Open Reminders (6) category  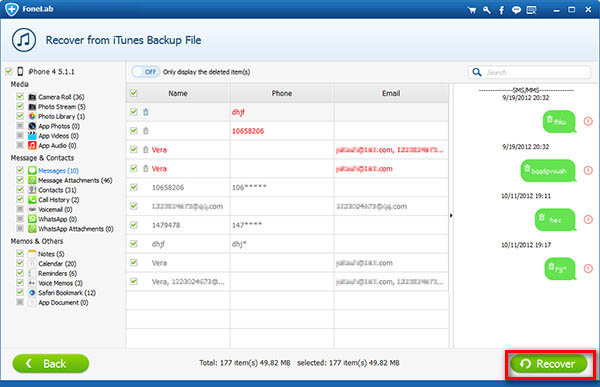coord(57,273)
